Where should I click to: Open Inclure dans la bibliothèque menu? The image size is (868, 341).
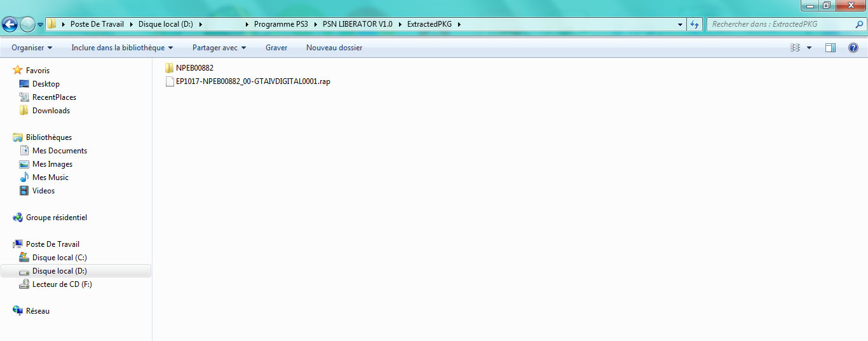122,48
